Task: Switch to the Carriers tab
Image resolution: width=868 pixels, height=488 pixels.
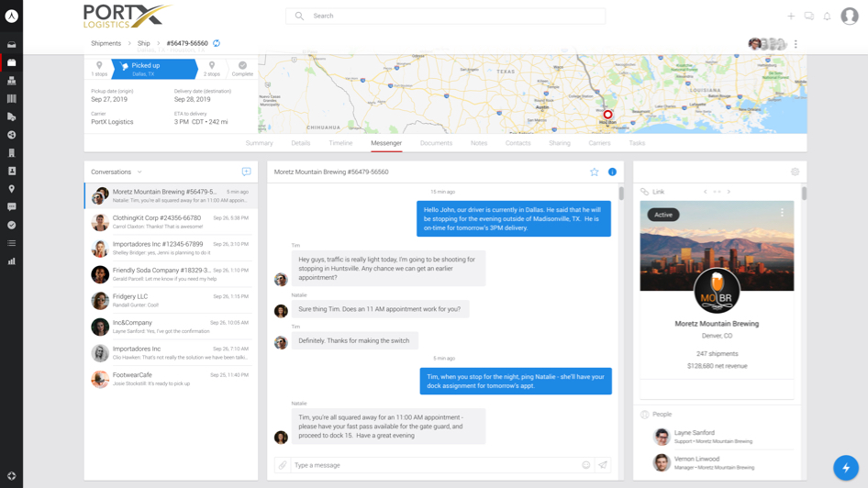Action: [x=599, y=143]
